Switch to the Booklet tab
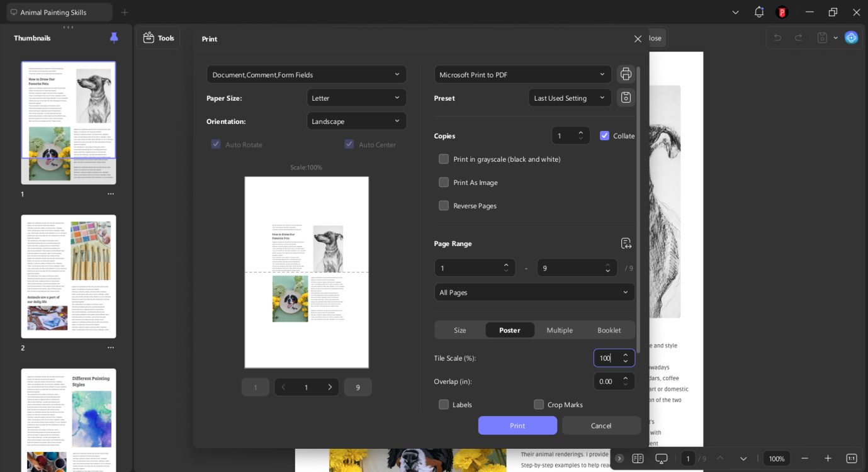This screenshot has width=868, height=472. [x=609, y=330]
